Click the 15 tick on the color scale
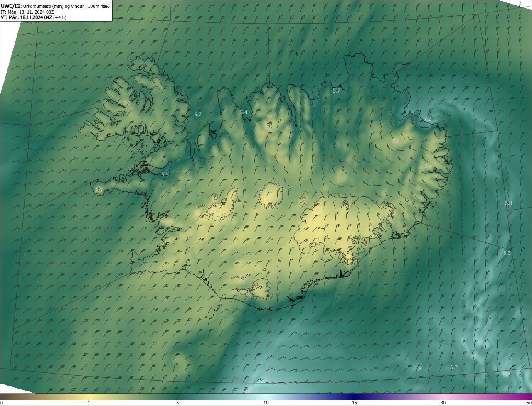The height and width of the screenshot is (406, 532). [x=355, y=403]
